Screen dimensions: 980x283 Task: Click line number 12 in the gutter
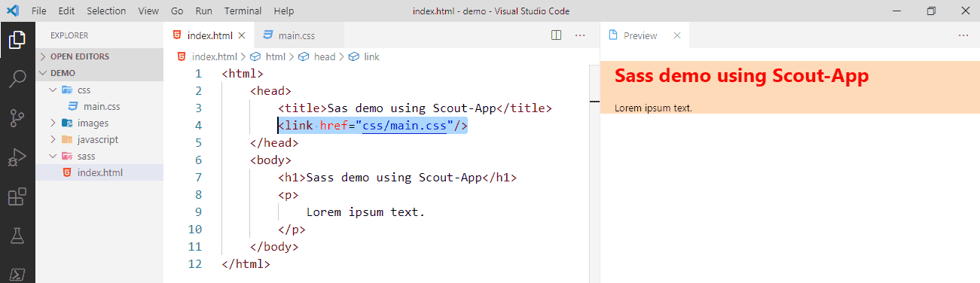tap(195, 264)
